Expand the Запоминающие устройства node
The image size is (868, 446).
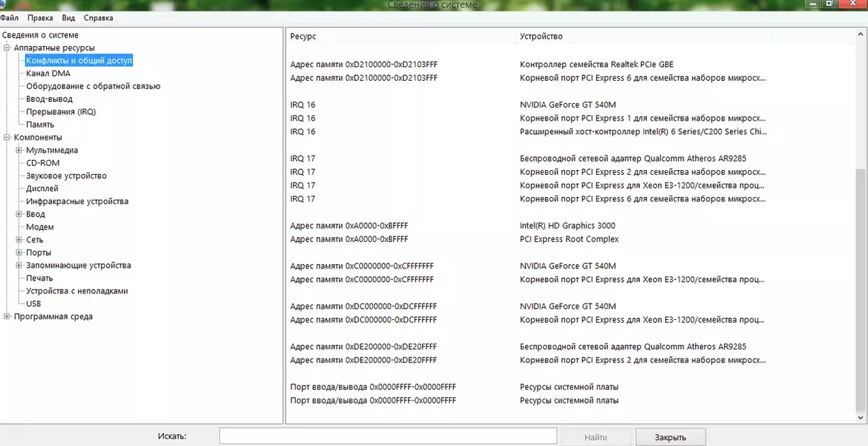pos(19,266)
